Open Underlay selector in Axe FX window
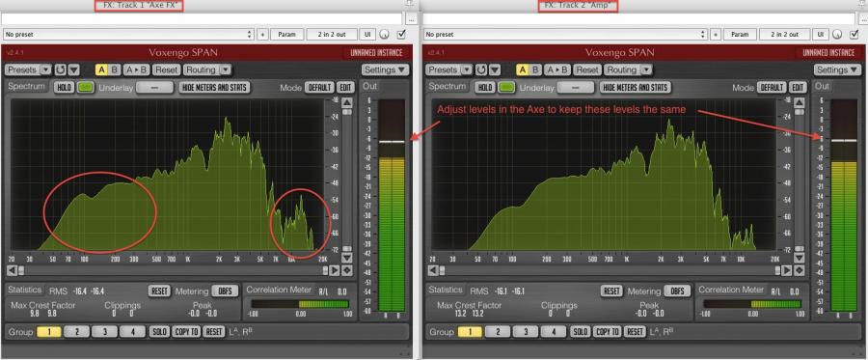Screen dimensions: 868x360 pyautogui.click(x=154, y=88)
